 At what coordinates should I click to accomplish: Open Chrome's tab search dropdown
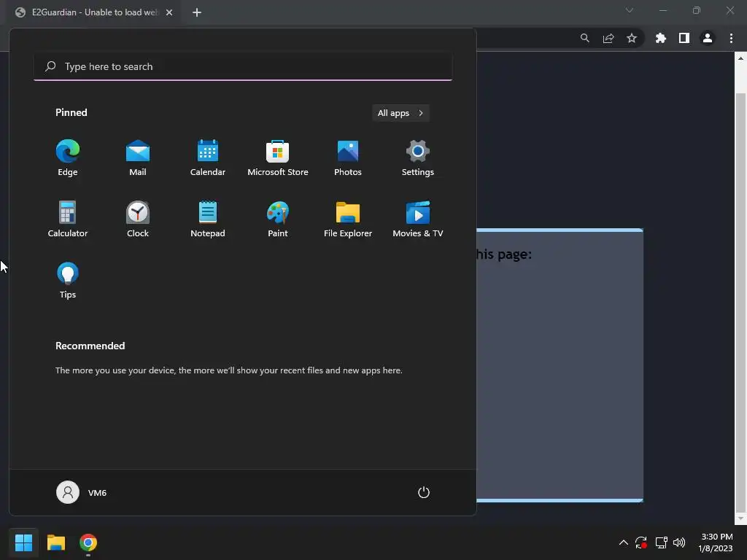tap(630, 10)
